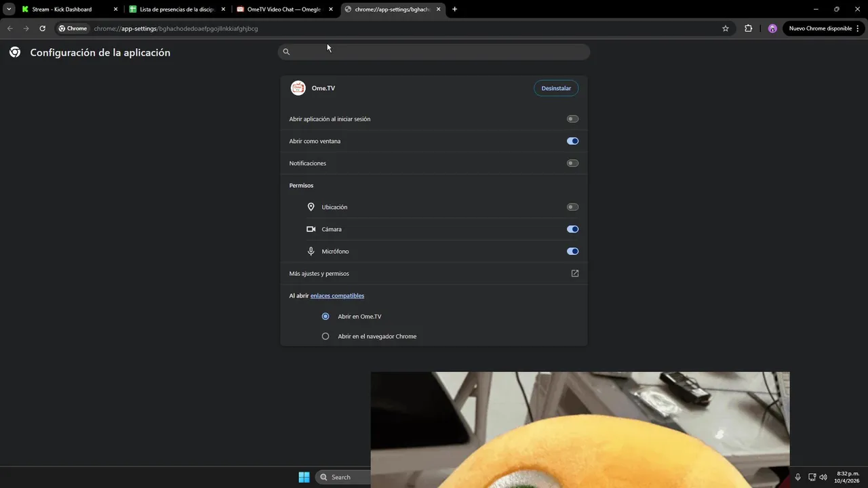Click the taskbar microphone tray icon
Viewport: 868px width, 488px height.
797,477
